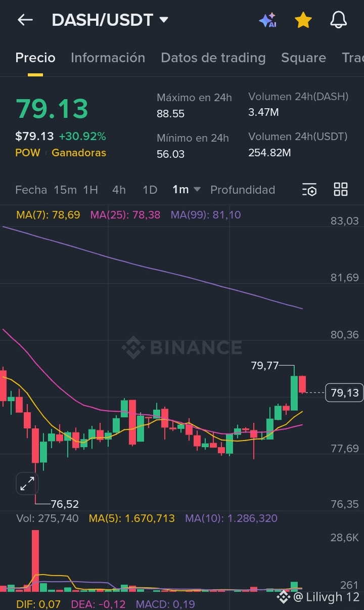Expand the 1m interval dropdown arrow
The width and height of the screenshot is (364, 610).
click(x=197, y=190)
